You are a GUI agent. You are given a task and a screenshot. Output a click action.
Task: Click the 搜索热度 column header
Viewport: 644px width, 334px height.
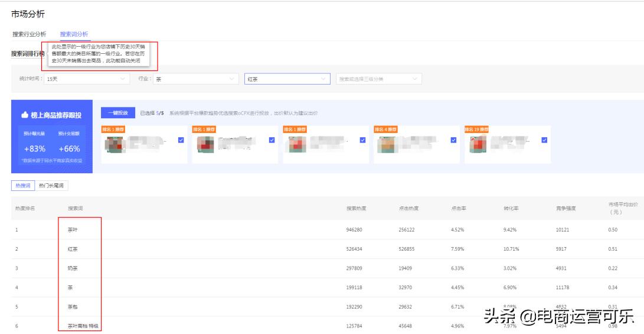(356, 208)
